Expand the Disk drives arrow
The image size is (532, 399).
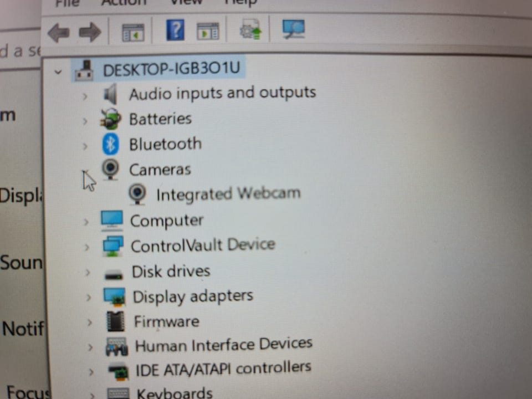(x=88, y=272)
